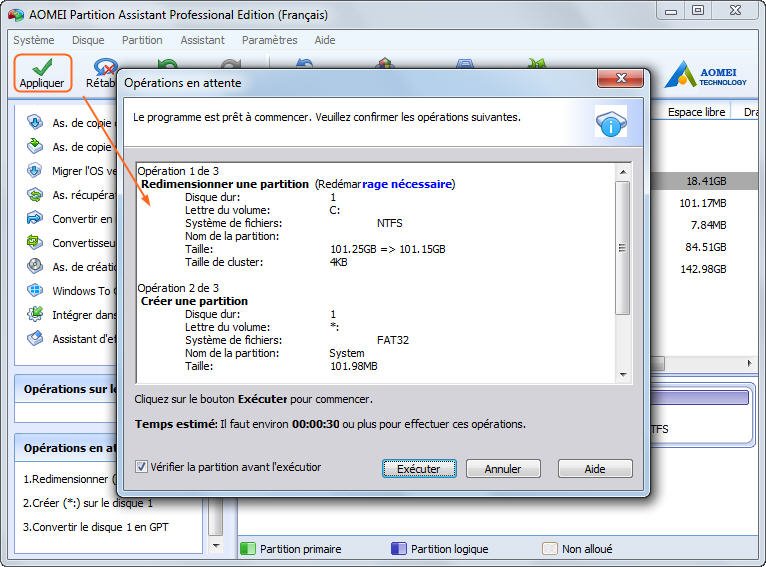Viewport: 766px width, 567px height.
Task: Select pending operation 3.Convertir le disque 1 en GPT
Action: (96, 527)
